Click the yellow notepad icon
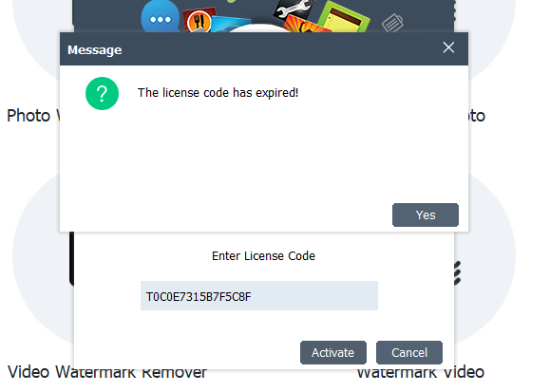The width and height of the screenshot is (550, 392). coord(344,17)
